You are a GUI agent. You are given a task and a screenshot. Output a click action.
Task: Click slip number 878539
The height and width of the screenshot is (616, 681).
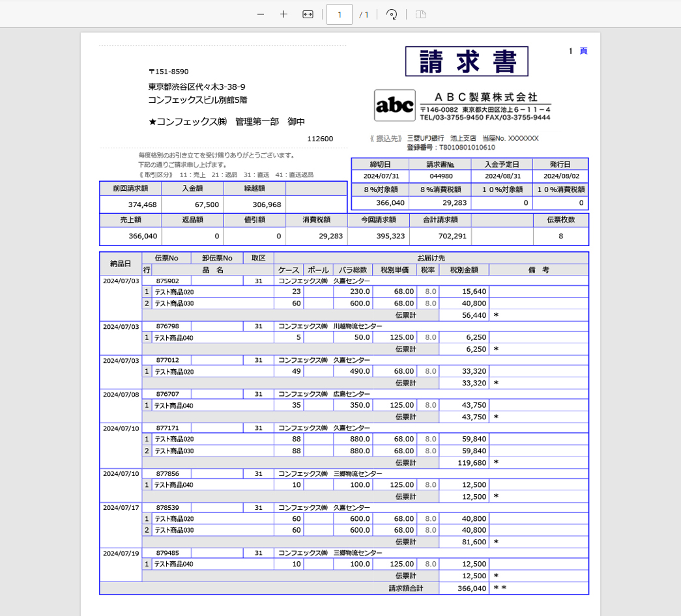pos(167,507)
